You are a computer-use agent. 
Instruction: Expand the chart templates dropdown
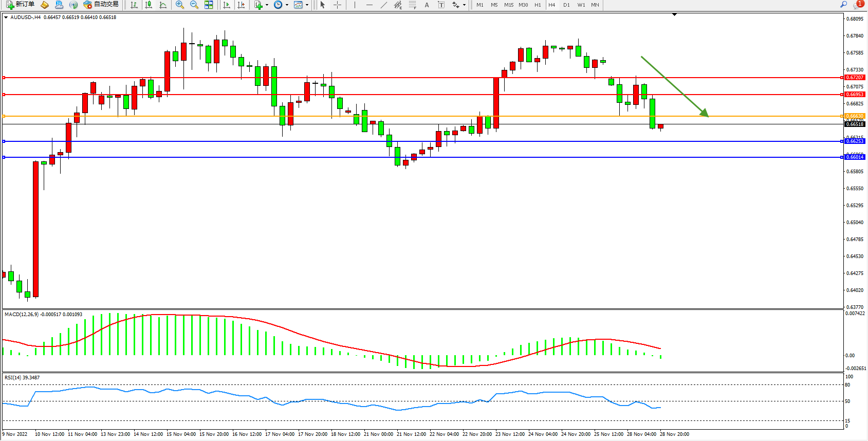point(307,5)
